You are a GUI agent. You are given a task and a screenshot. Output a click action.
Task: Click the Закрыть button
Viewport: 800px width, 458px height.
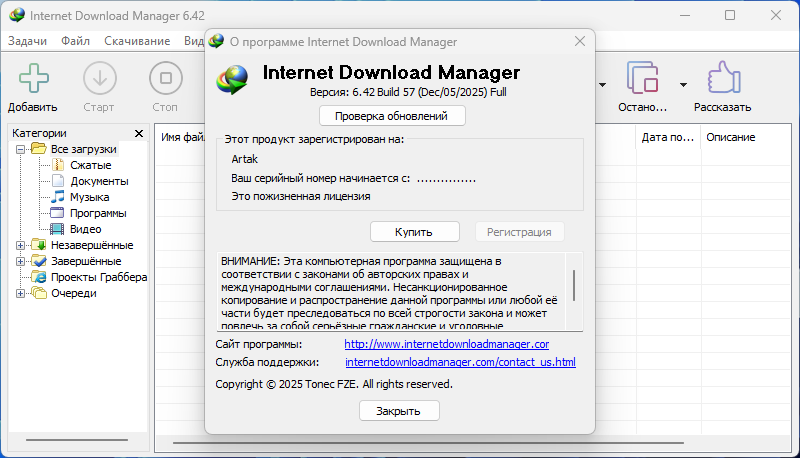point(399,411)
